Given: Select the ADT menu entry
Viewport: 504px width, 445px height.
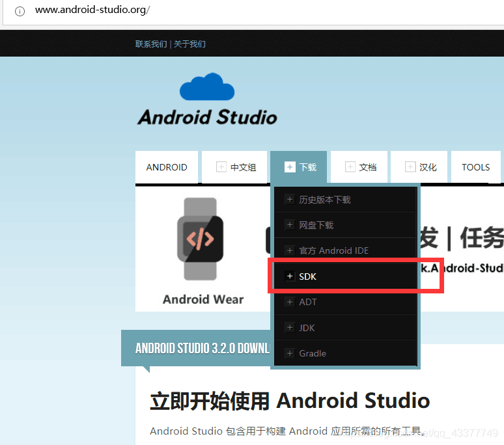Looking at the screenshot, I should pyautogui.click(x=346, y=302).
